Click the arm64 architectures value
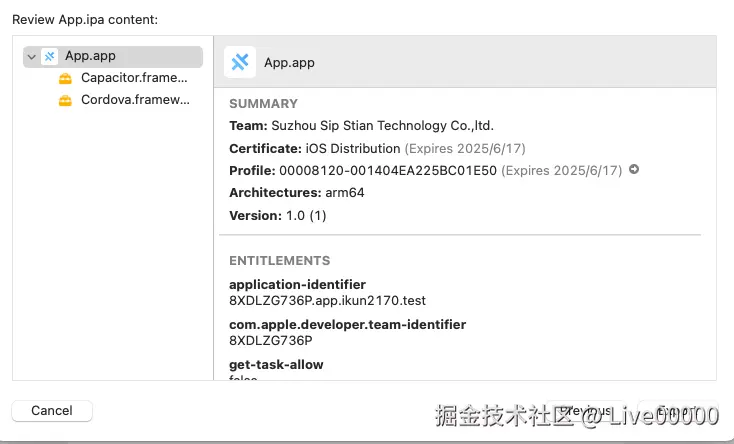 coord(346,192)
